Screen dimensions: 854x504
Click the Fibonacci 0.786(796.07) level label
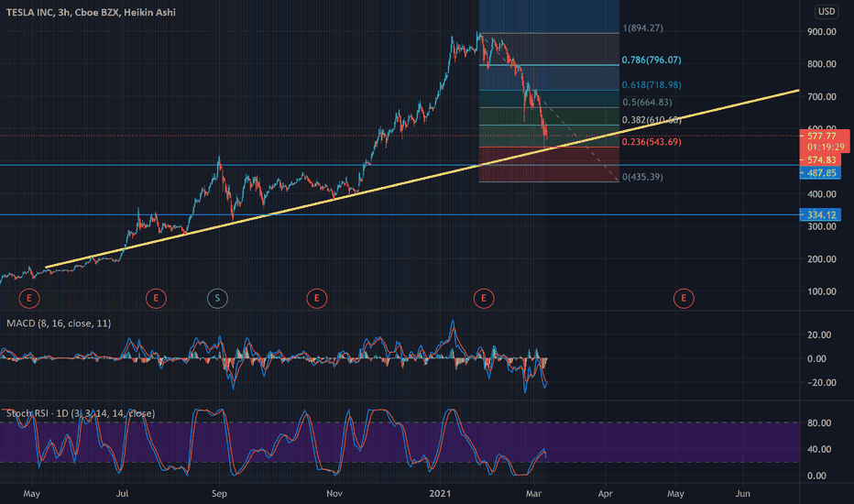(651, 60)
